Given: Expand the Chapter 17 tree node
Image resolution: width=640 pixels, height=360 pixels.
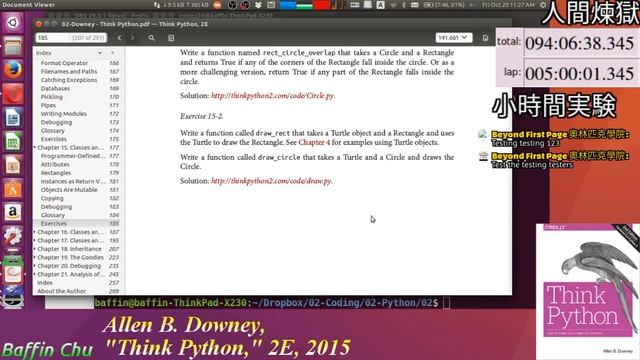Looking at the screenshot, I should pos(35,240).
